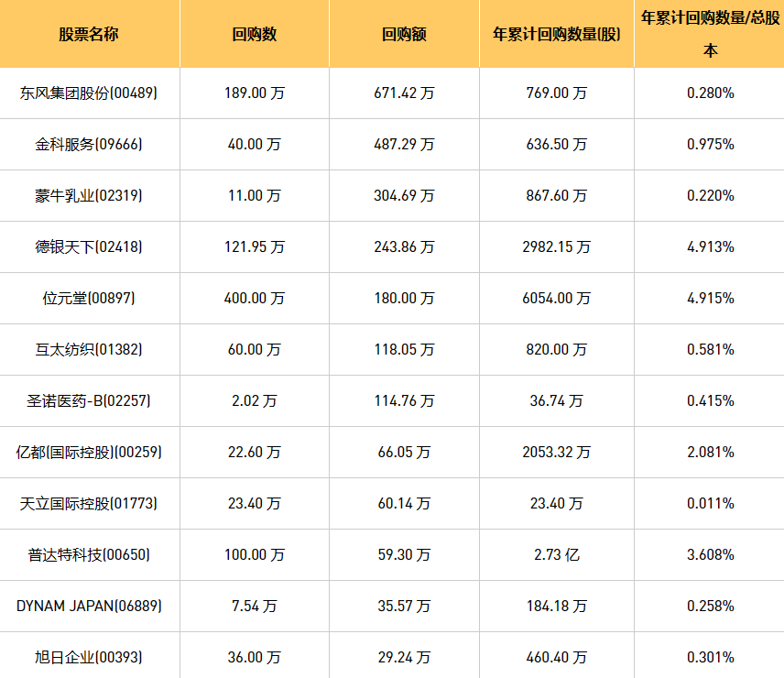This screenshot has width=784, height=678.
Task: Click the 2982.15 万 cumulative quantity cell
Action: [557, 247]
